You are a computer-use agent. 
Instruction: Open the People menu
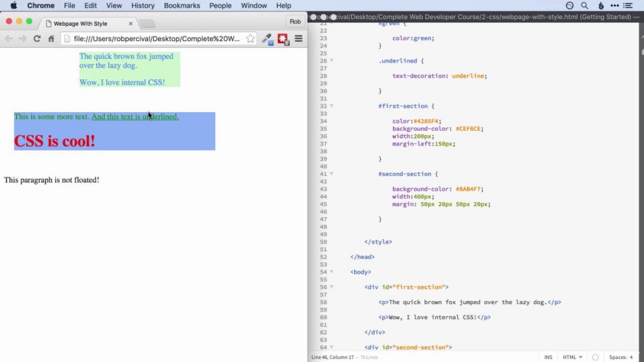220,5
